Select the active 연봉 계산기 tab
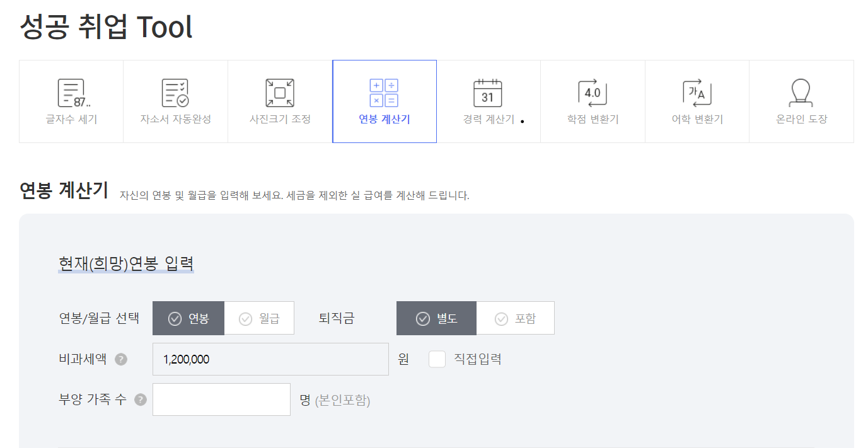The image size is (868, 448). (384, 101)
